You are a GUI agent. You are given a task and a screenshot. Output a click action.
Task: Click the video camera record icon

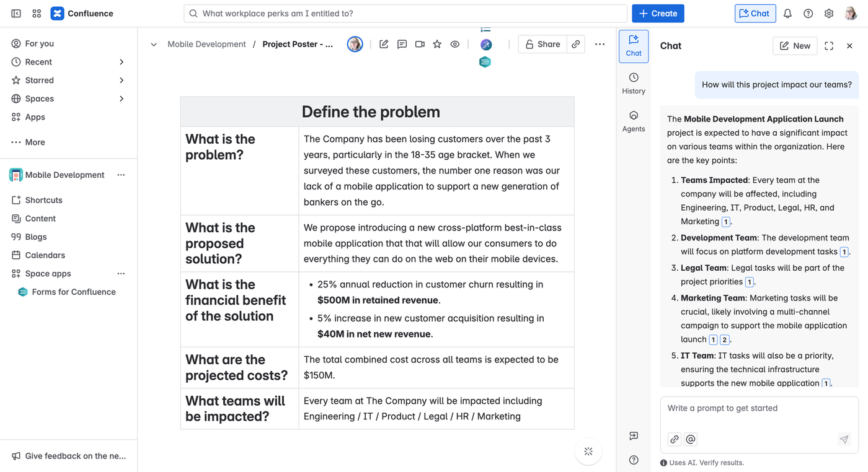420,45
